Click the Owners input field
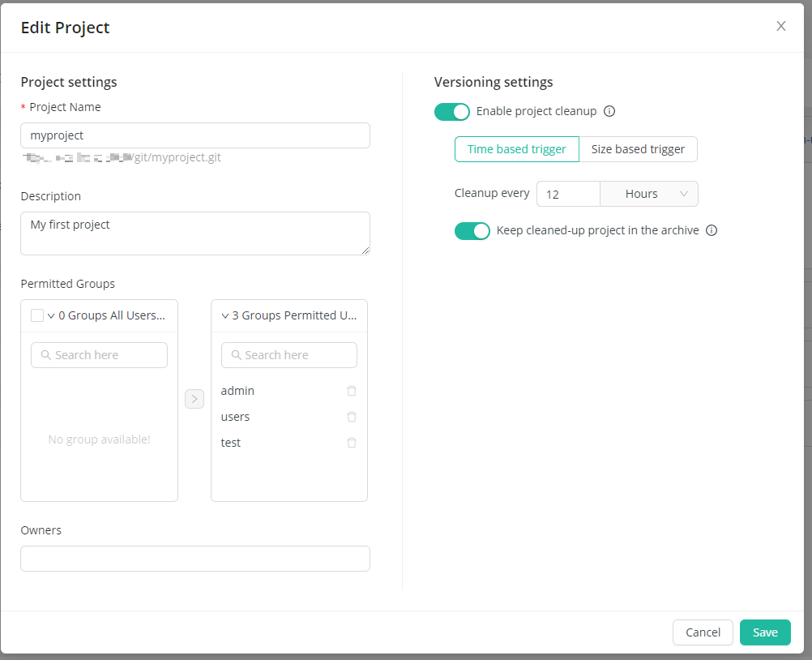 point(194,559)
